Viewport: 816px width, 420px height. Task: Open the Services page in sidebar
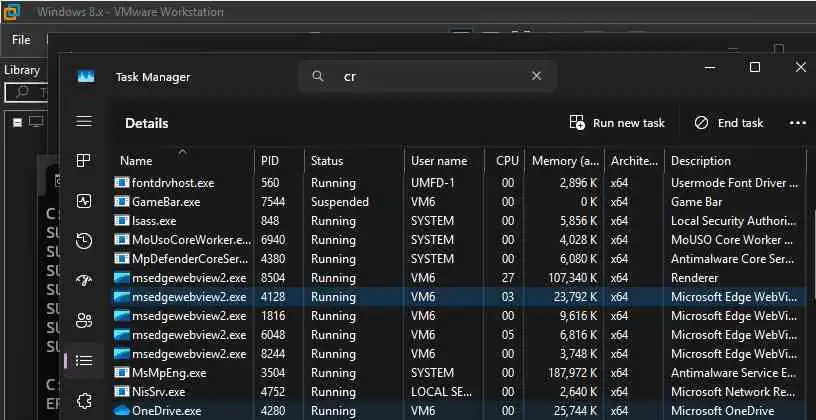(x=84, y=401)
